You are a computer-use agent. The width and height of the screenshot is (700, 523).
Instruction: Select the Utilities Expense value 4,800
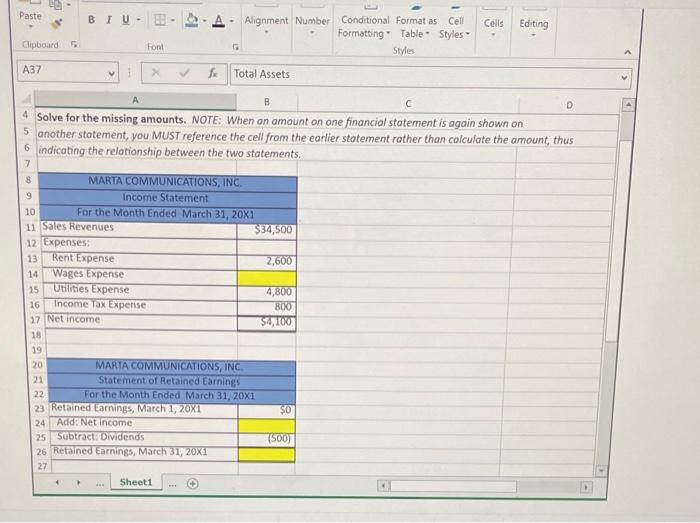click(267, 292)
